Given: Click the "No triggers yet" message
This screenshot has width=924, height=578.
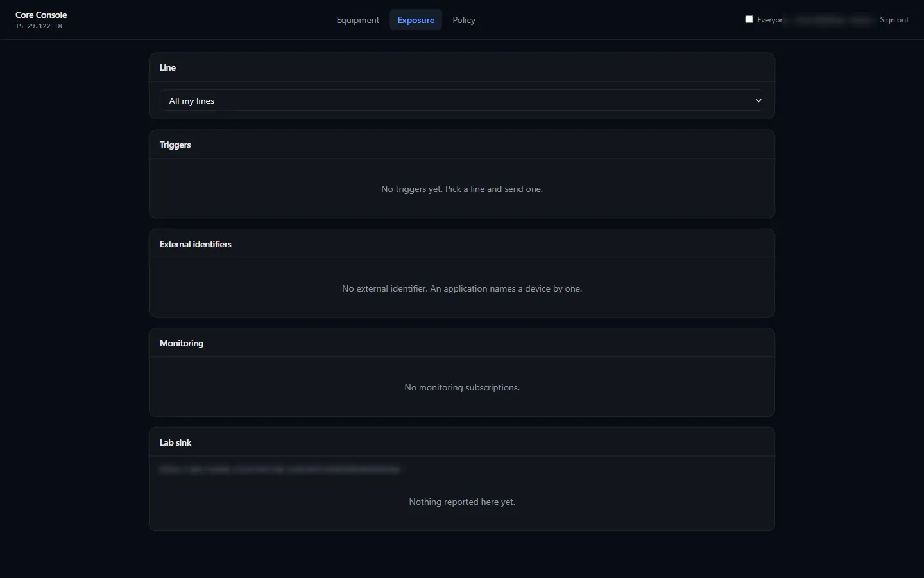Looking at the screenshot, I should pyautogui.click(x=462, y=189).
